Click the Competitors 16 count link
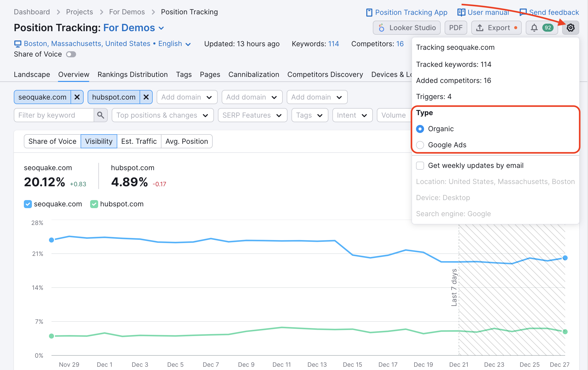Screen dimensions: 588x370 [x=400, y=44]
